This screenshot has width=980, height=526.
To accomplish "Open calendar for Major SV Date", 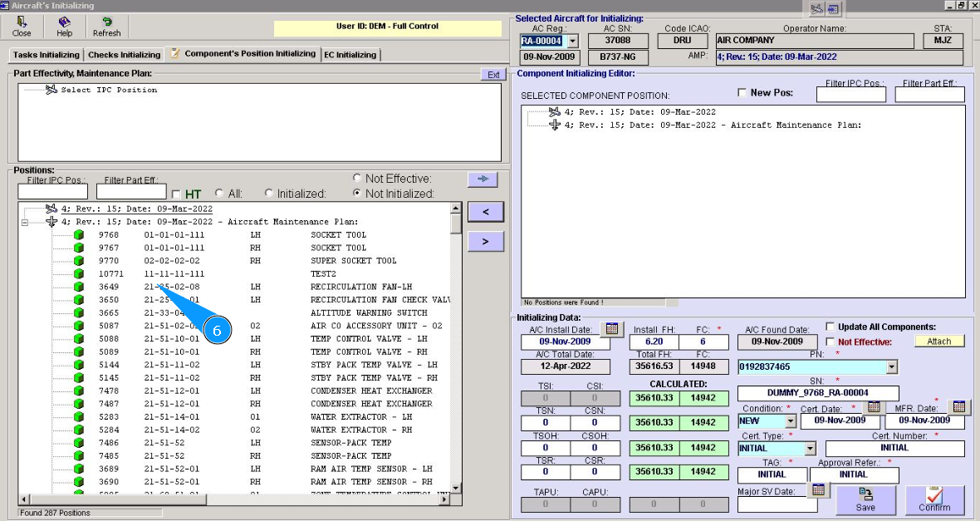I will click(818, 489).
